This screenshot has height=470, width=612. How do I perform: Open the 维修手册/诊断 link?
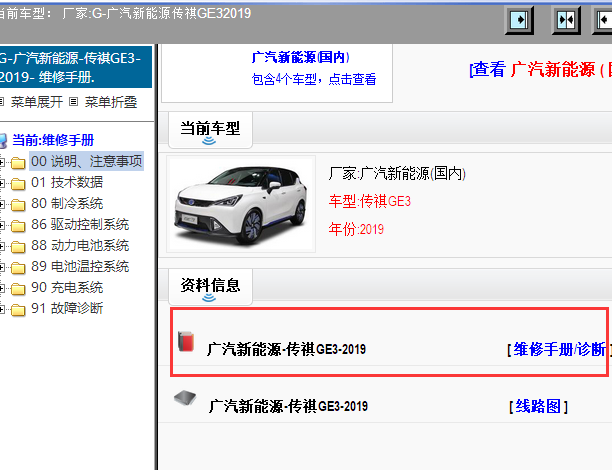point(560,349)
